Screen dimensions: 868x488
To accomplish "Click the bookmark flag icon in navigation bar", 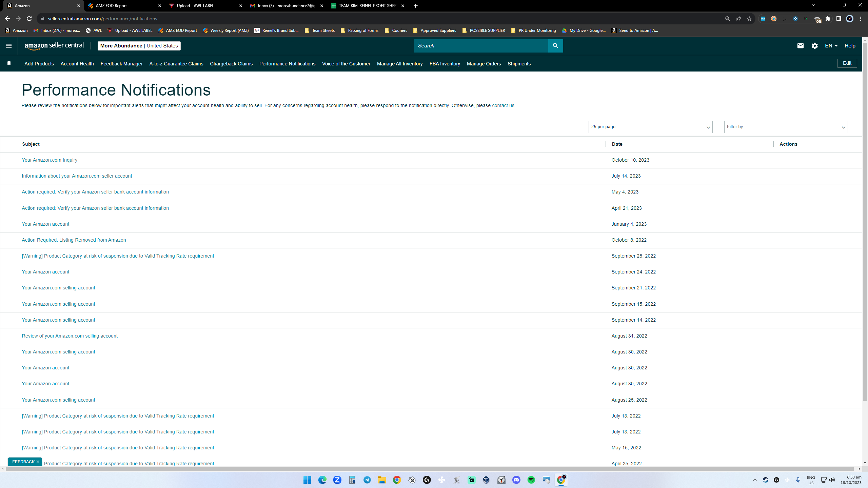I will pos(9,63).
